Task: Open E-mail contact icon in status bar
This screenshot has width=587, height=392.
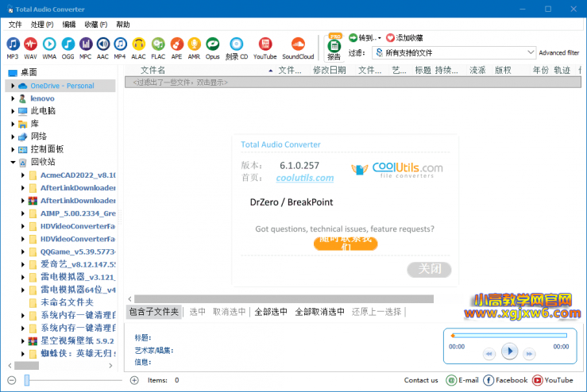Action: coord(462,380)
